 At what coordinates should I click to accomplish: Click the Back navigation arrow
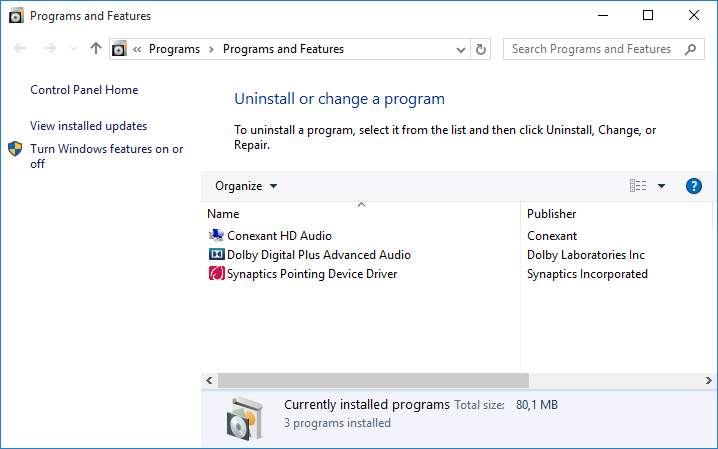(x=20, y=48)
